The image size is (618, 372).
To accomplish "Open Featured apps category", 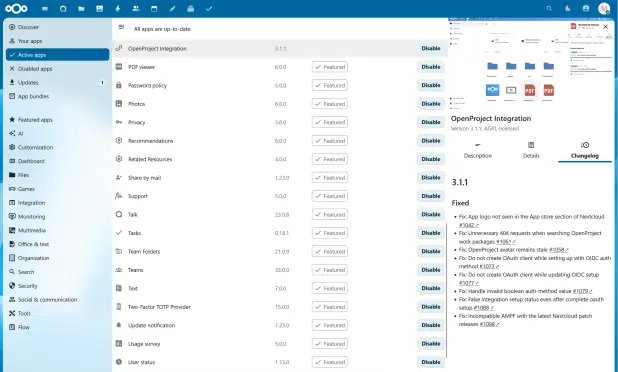I will (x=58, y=120).
